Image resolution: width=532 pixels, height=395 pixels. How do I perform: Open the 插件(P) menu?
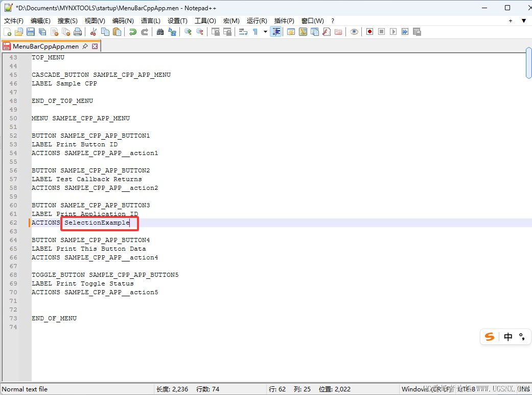[284, 21]
